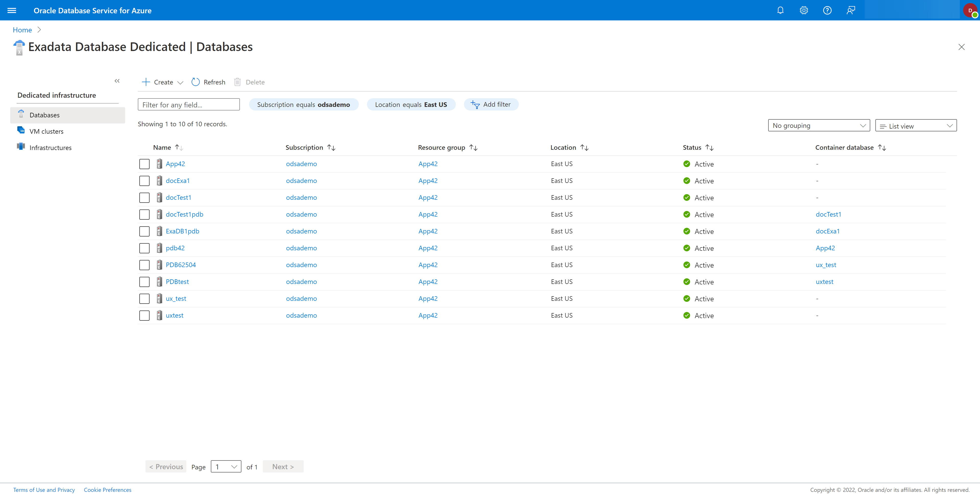
Task: Click the Delete trash icon
Action: (x=237, y=82)
